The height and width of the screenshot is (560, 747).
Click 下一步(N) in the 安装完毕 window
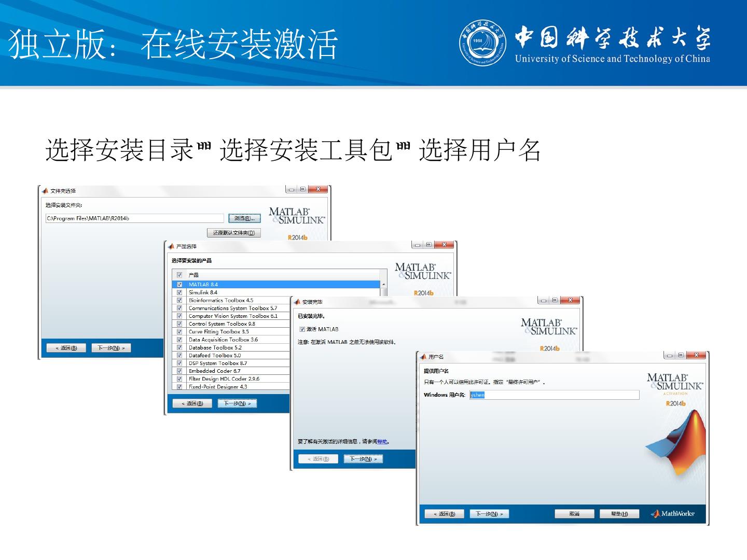[x=363, y=459]
